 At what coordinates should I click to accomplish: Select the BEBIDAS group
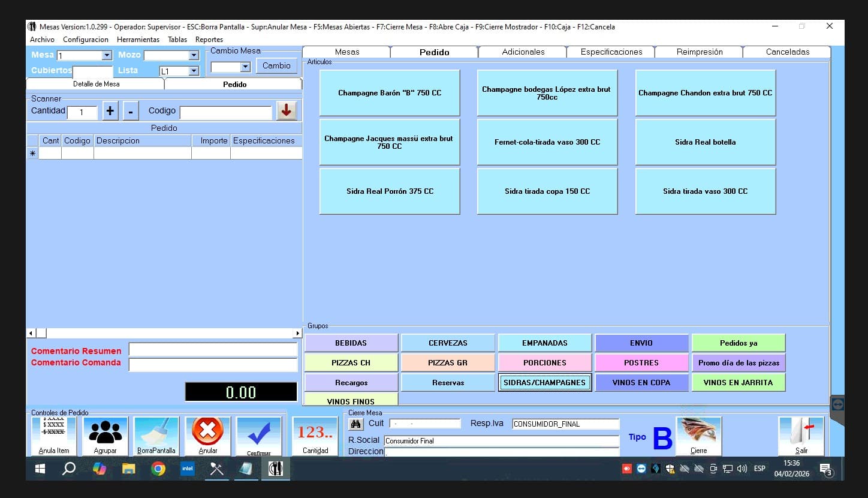coord(351,343)
